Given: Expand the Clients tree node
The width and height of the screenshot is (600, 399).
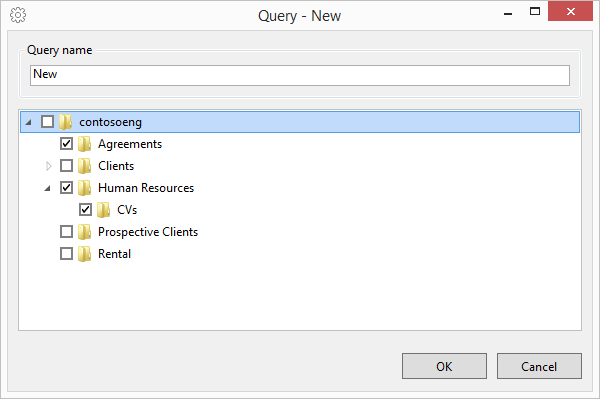Looking at the screenshot, I should click(48, 166).
